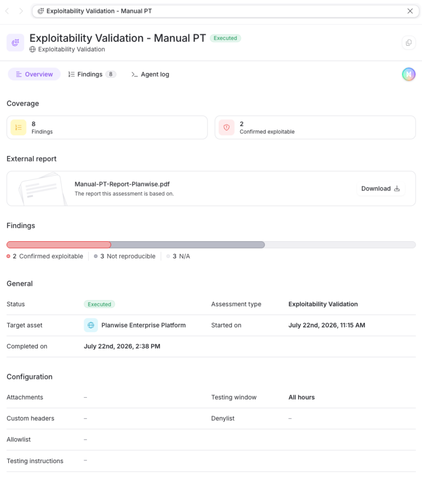Open the Planwise Enterprise Platform asset link

[x=143, y=325]
